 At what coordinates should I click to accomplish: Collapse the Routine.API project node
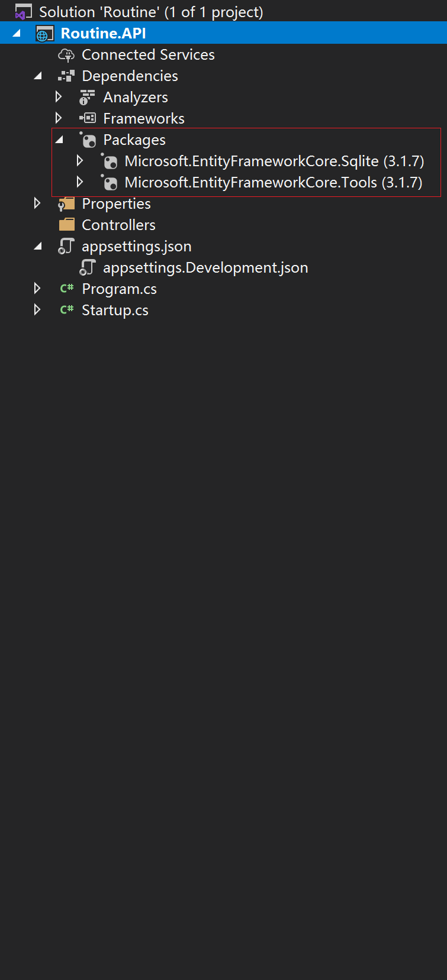click(x=17, y=34)
